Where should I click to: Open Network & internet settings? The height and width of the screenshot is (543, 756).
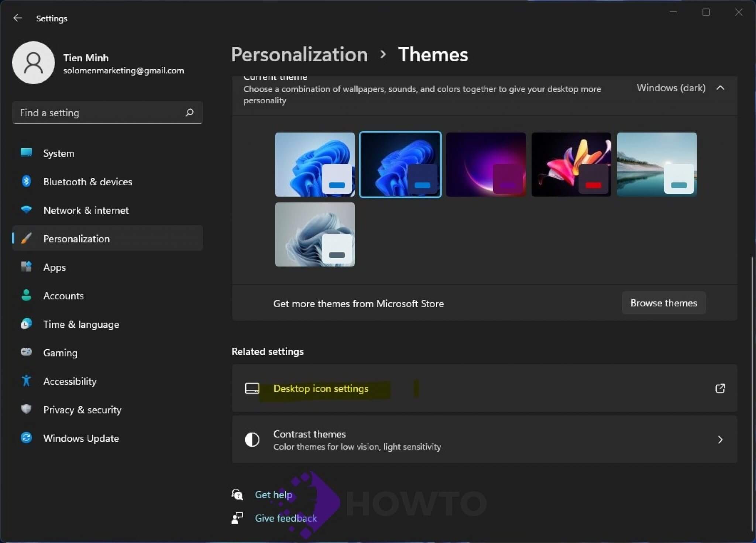[x=107, y=210]
